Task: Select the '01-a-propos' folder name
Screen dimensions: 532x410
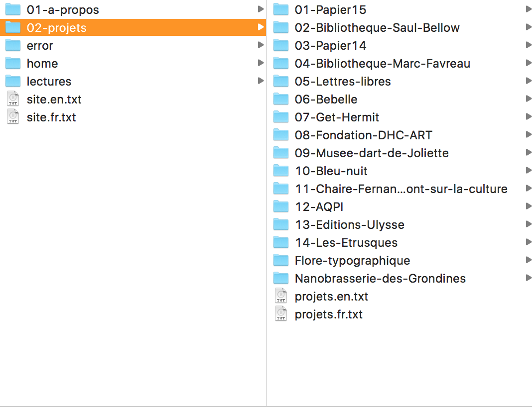Action: tap(63, 10)
